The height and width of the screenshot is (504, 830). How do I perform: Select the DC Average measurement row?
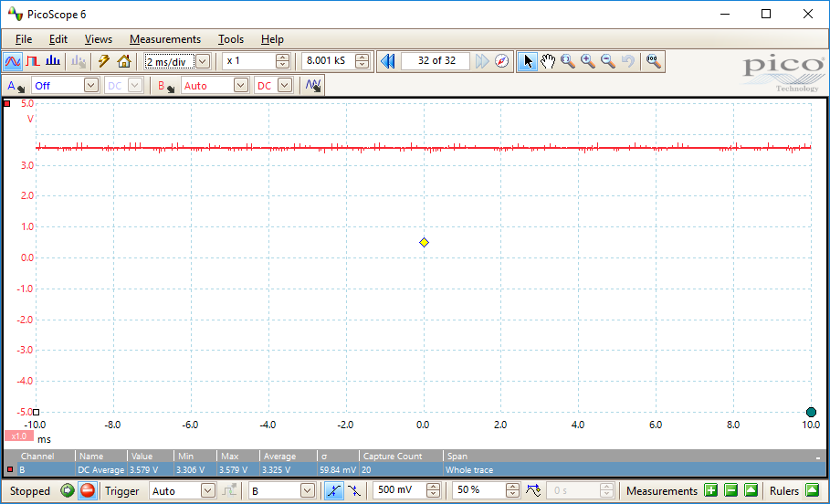[x=415, y=469]
